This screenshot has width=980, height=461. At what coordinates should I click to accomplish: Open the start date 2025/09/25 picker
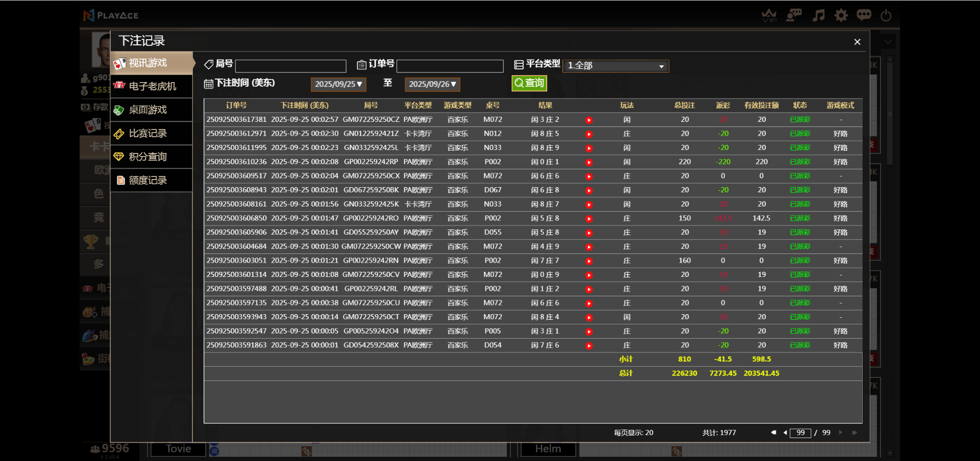(338, 84)
